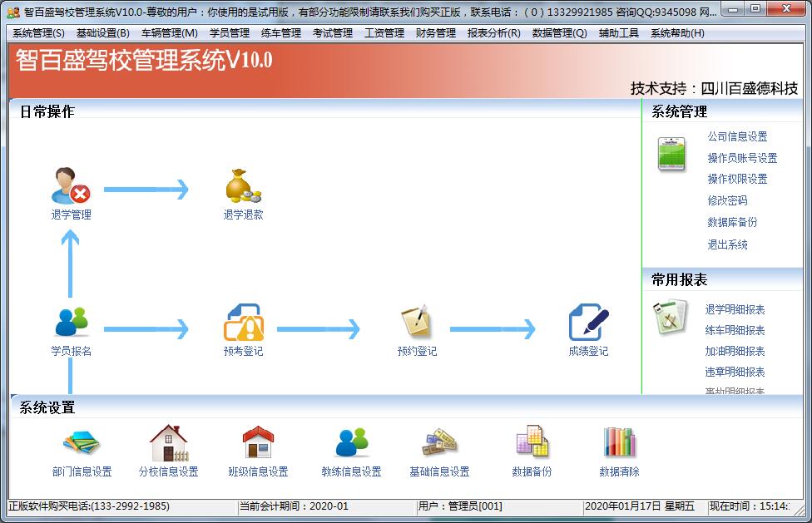Click the 数据备份 label
The height and width of the screenshot is (523, 812).
(x=532, y=471)
